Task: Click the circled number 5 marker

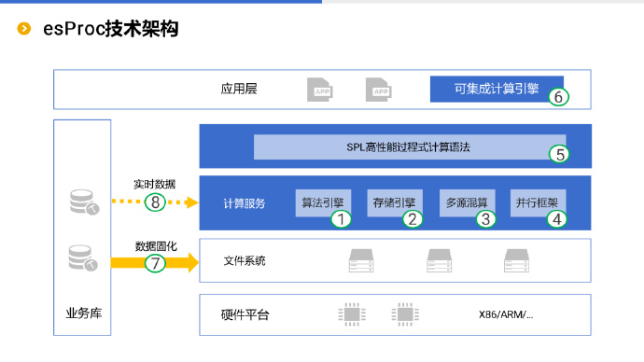Action: click(559, 154)
